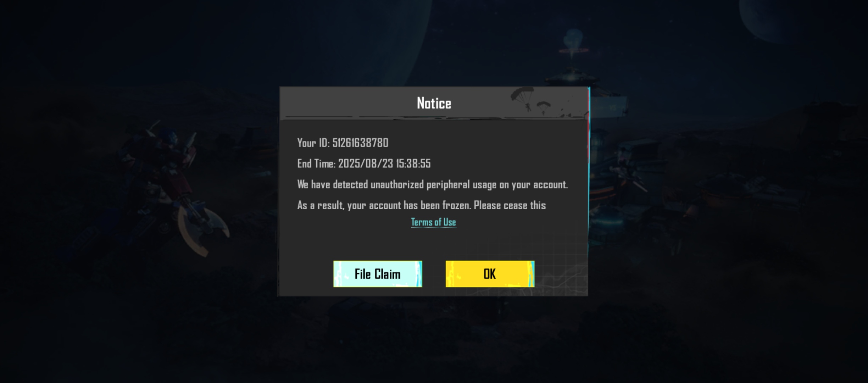Click the small parachute icon in header

pos(543,107)
